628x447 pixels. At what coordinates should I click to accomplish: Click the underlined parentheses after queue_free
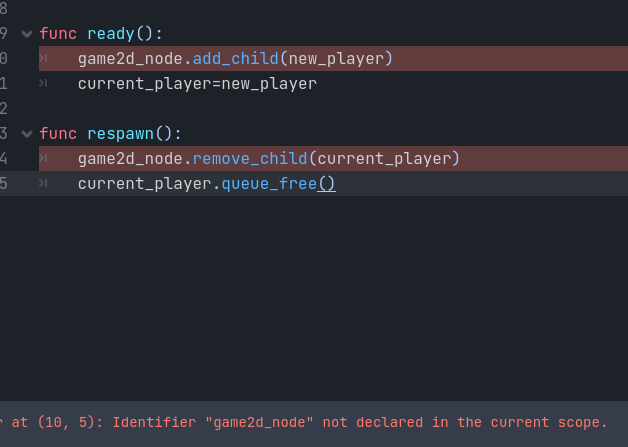point(326,184)
